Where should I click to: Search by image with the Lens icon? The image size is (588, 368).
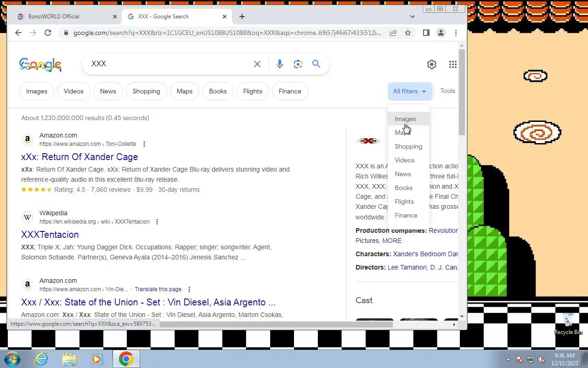tap(298, 64)
